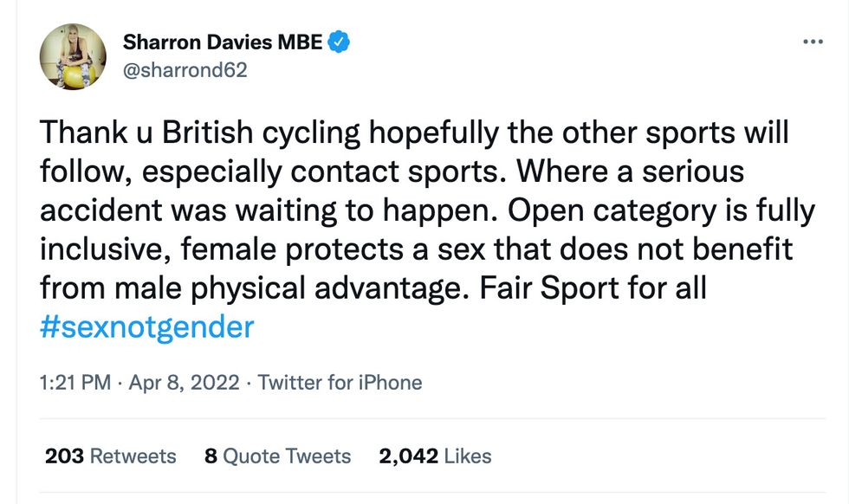
Task: Open the #sexnotgender hashtag
Action: pyautogui.click(x=146, y=326)
